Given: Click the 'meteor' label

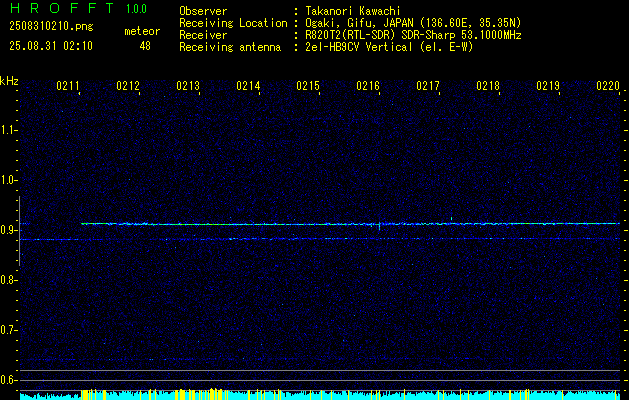Looking at the screenshot, I should (x=142, y=31).
